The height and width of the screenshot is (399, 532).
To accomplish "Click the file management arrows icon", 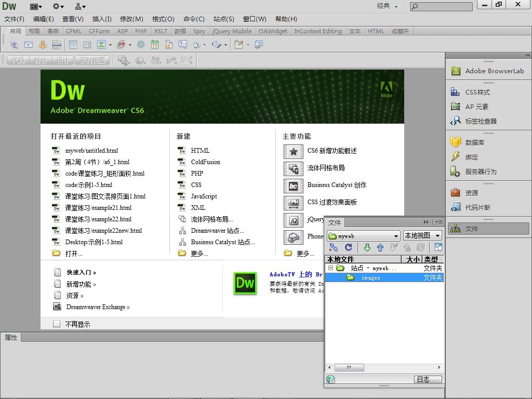I will pos(156,60).
